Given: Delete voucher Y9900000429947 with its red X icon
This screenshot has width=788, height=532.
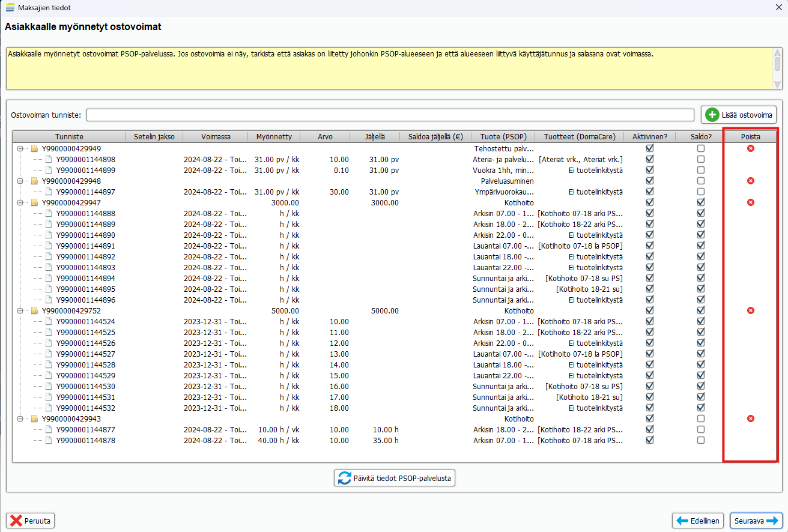Looking at the screenshot, I should (x=750, y=202).
